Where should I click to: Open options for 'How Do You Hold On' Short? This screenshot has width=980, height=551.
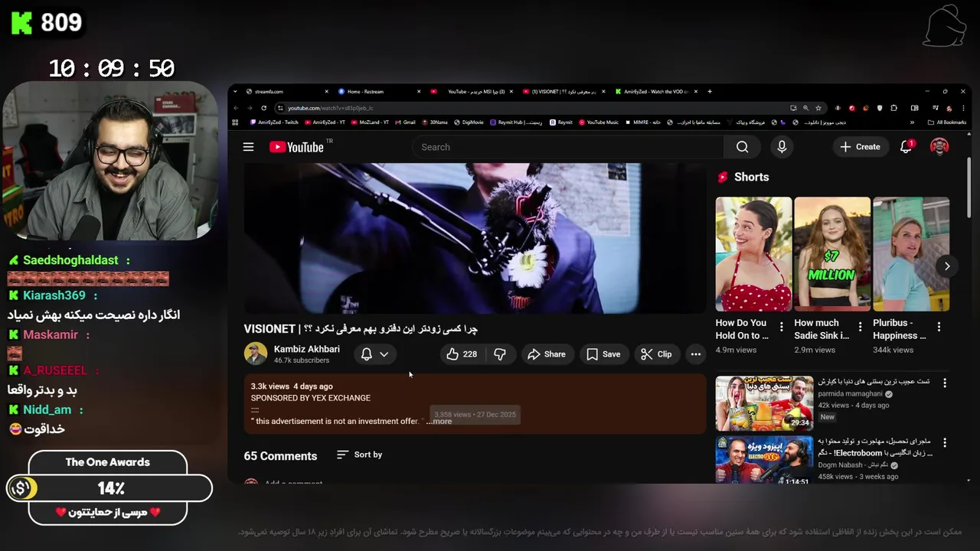click(x=782, y=327)
